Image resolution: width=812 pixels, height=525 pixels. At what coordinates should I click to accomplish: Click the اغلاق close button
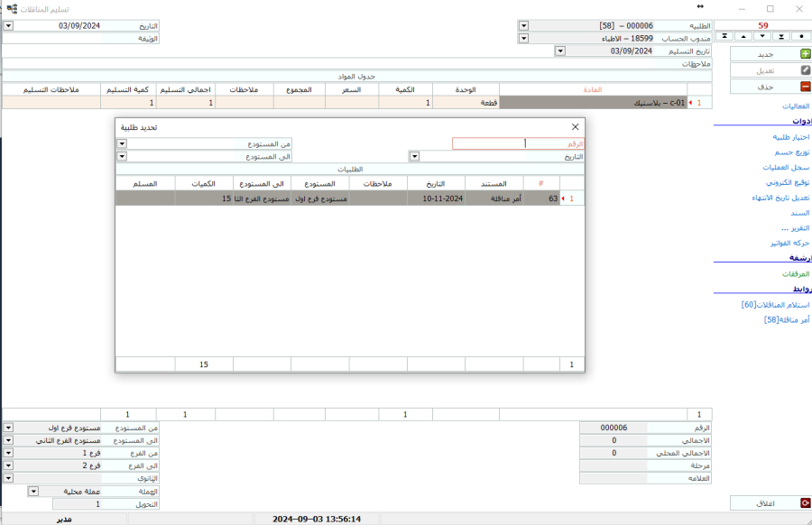(x=770, y=502)
